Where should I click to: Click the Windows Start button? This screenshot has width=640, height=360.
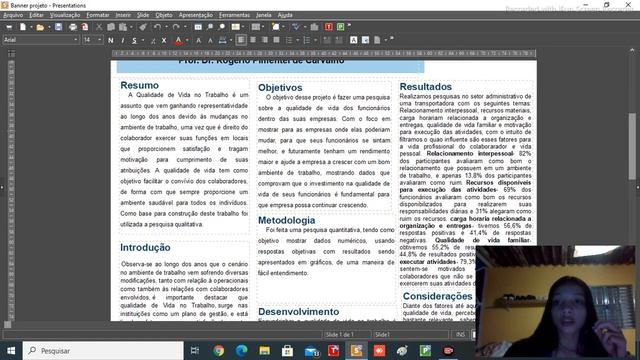(x=11, y=351)
